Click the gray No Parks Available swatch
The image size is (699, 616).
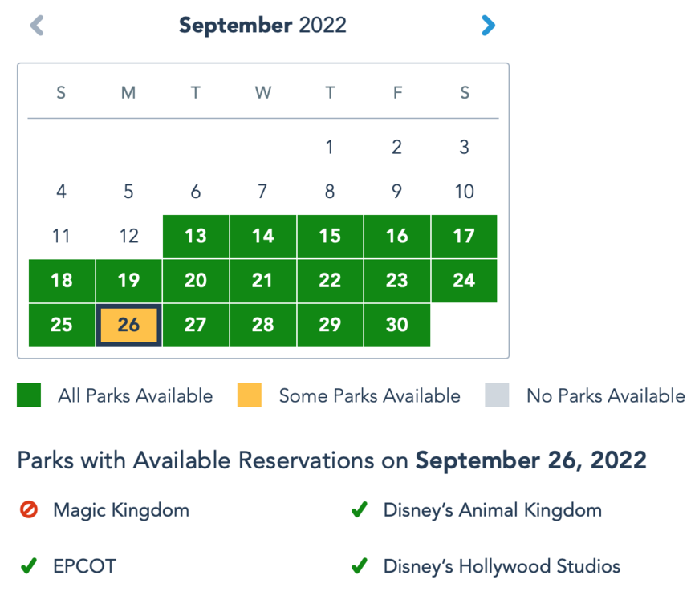497,395
